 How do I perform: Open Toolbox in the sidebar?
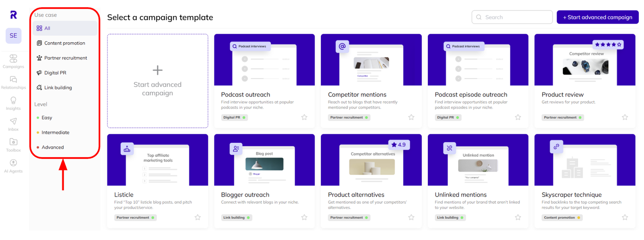13,145
